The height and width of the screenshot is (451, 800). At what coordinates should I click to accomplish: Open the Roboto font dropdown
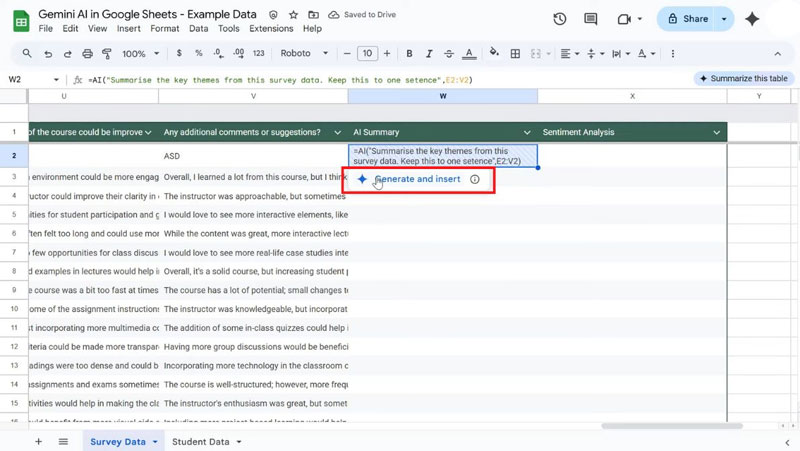tap(301, 53)
